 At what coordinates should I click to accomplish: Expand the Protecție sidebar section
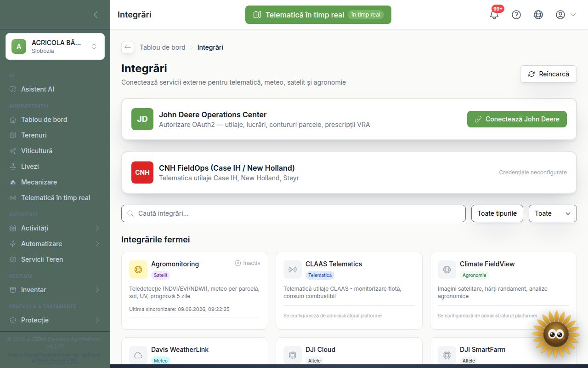tap(55, 320)
